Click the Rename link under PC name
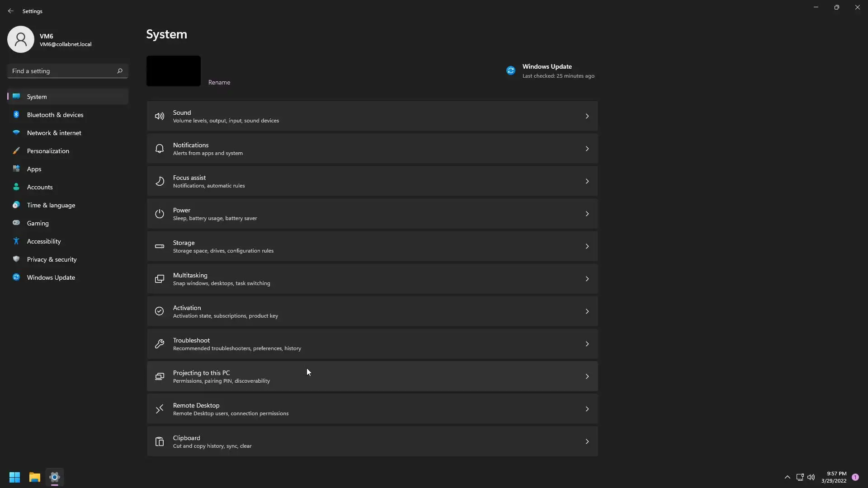The image size is (868, 488). coord(219,82)
